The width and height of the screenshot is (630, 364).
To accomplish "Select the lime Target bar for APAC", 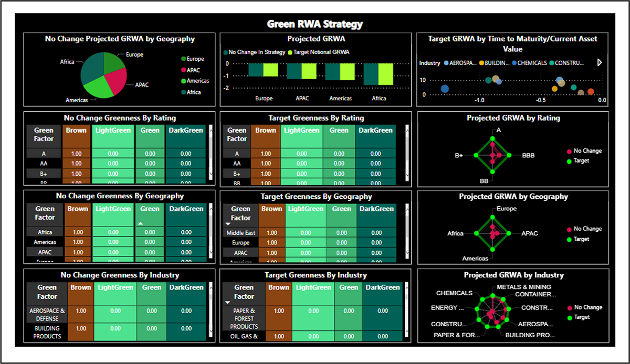I will coord(309,71).
